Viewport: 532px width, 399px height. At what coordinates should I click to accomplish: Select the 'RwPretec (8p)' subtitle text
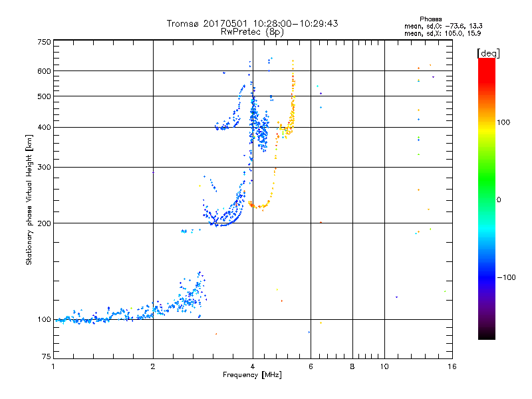point(252,32)
